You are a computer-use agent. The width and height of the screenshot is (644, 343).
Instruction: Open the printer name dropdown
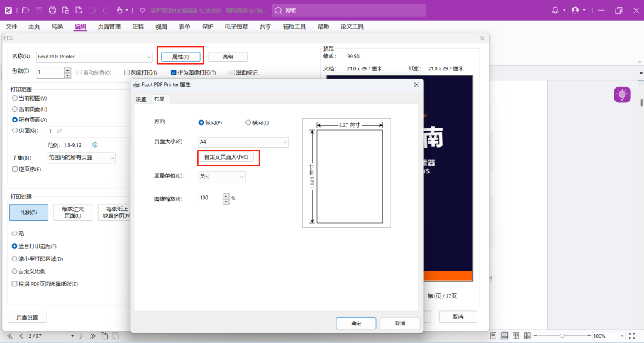point(94,57)
